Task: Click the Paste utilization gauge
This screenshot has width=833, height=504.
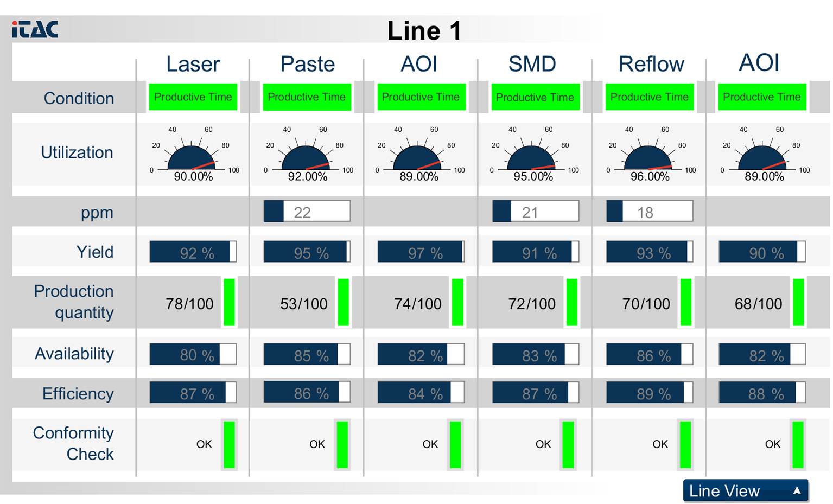Action: 306,157
